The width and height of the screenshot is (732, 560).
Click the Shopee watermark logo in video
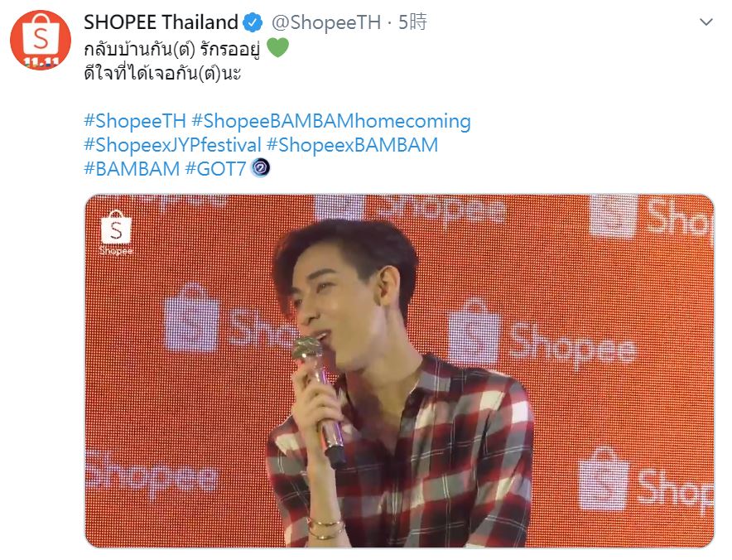point(116,233)
